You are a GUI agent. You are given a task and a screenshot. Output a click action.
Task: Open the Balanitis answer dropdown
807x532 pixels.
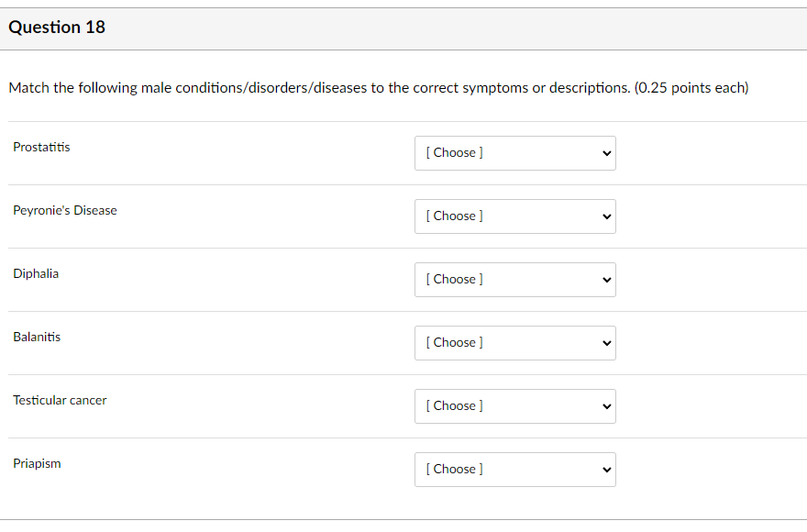(x=514, y=343)
